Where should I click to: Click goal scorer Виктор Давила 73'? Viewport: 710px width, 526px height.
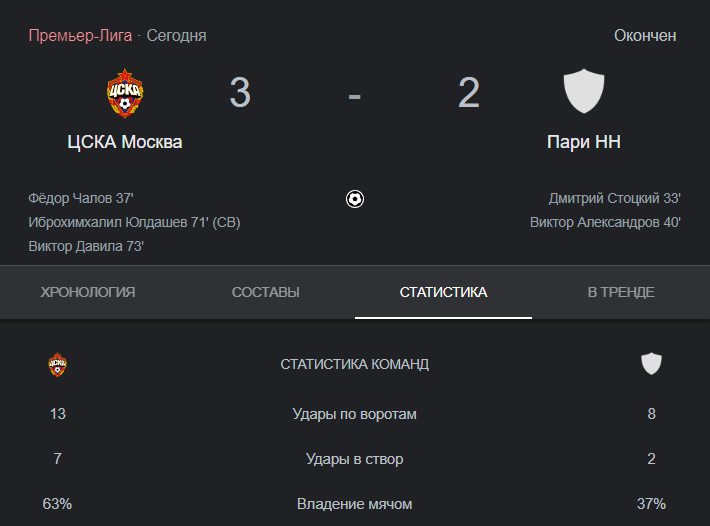(86, 246)
